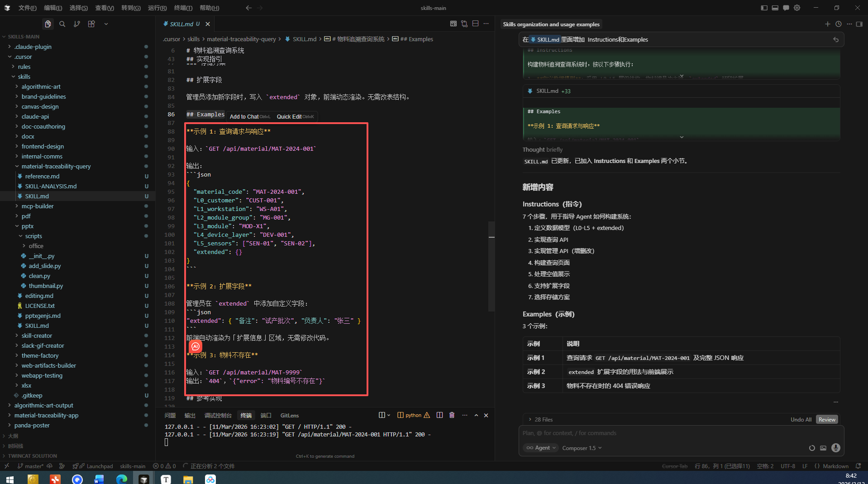Open the 编辑(E) menu

[53, 8]
